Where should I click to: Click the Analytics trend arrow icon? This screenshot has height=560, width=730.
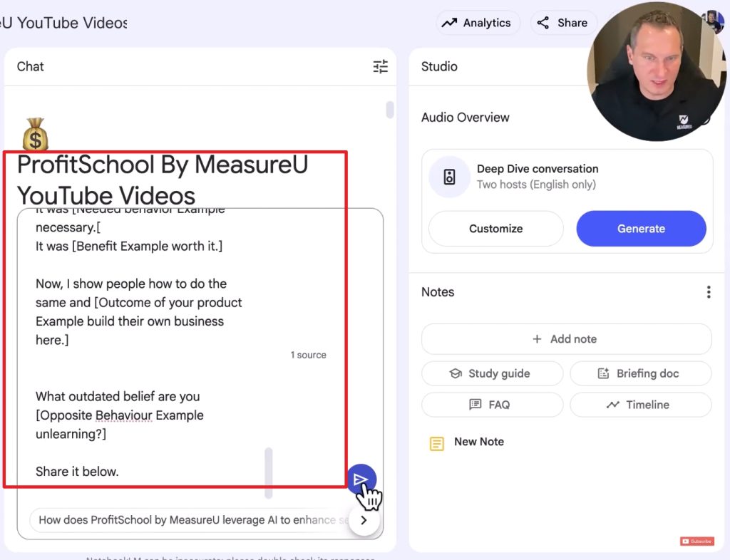[x=449, y=23]
